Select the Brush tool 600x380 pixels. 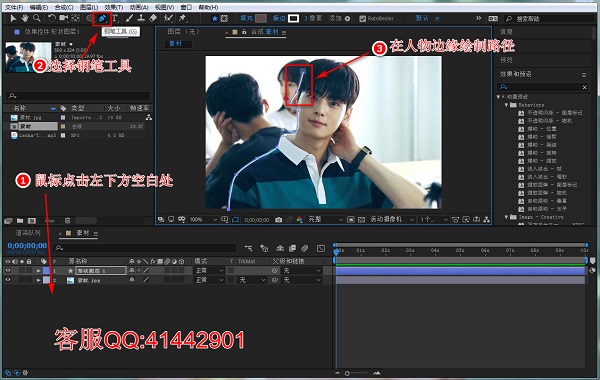coord(129,18)
